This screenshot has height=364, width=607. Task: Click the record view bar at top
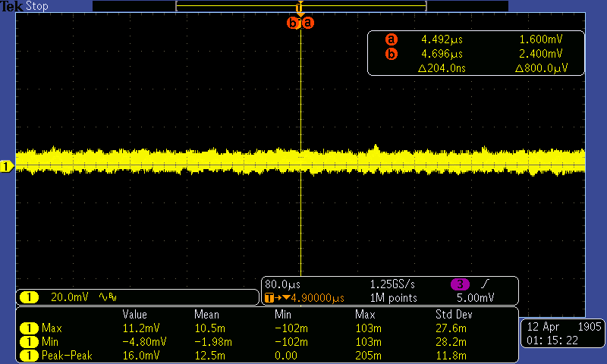point(300,5)
